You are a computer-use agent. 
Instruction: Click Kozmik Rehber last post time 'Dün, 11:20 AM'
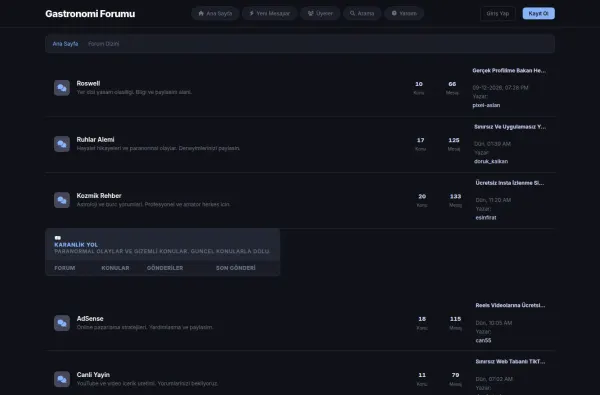(493, 201)
